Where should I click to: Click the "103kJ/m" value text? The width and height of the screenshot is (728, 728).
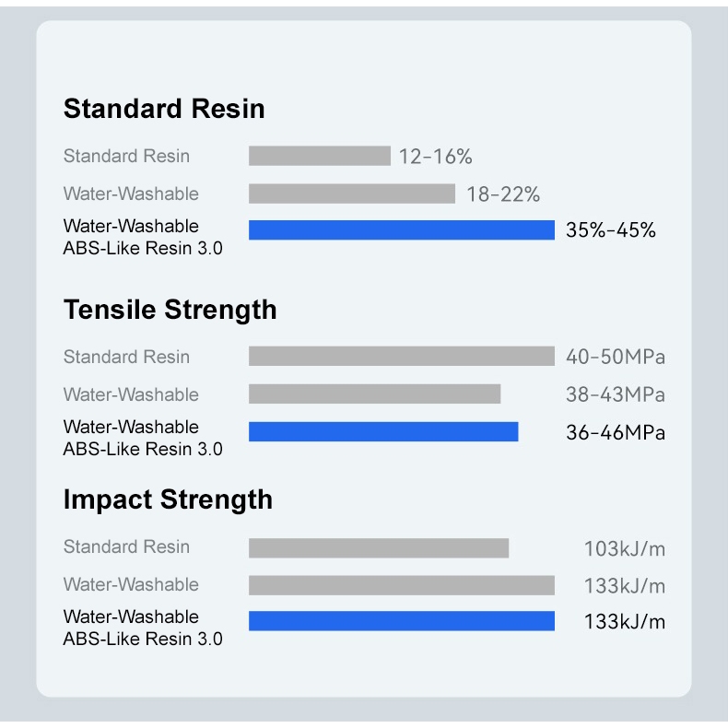coord(624,549)
